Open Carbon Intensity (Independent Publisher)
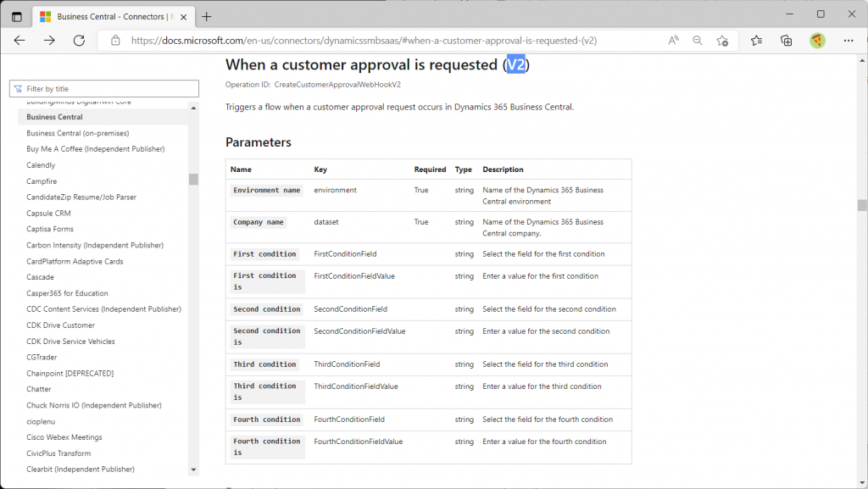This screenshot has width=868, height=489. [x=95, y=245]
